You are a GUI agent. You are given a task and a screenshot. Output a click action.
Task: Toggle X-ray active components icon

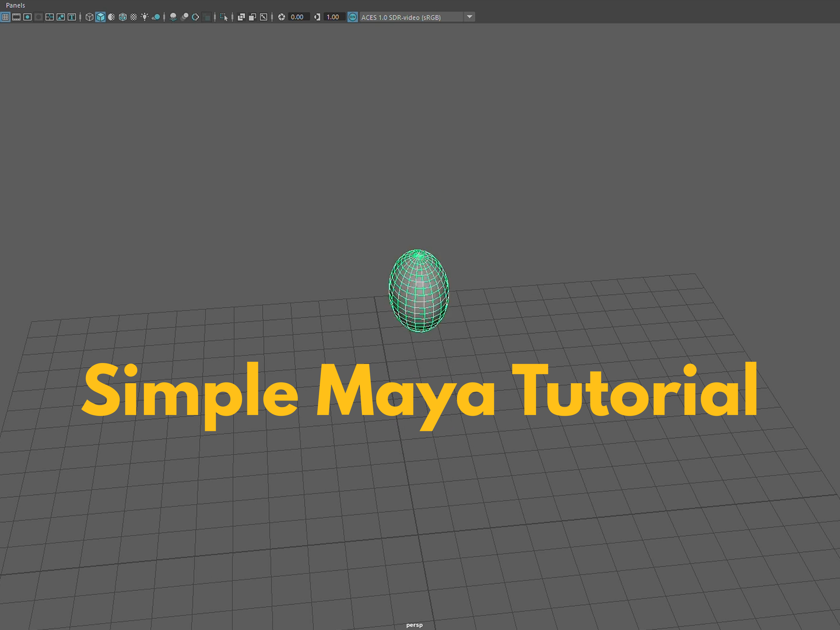coord(252,17)
